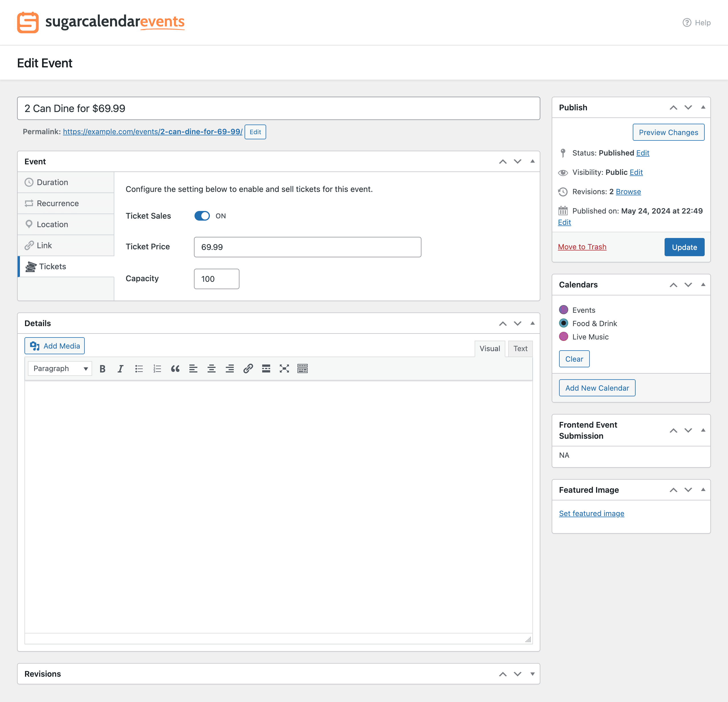Apply italic formatting in editor toolbar
This screenshot has width=728, height=702.
(x=120, y=368)
